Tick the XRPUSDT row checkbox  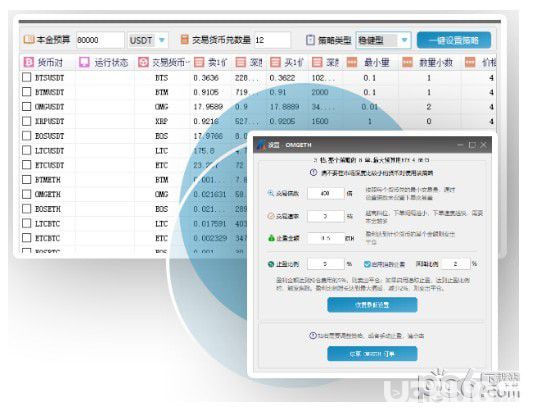(27, 121)
